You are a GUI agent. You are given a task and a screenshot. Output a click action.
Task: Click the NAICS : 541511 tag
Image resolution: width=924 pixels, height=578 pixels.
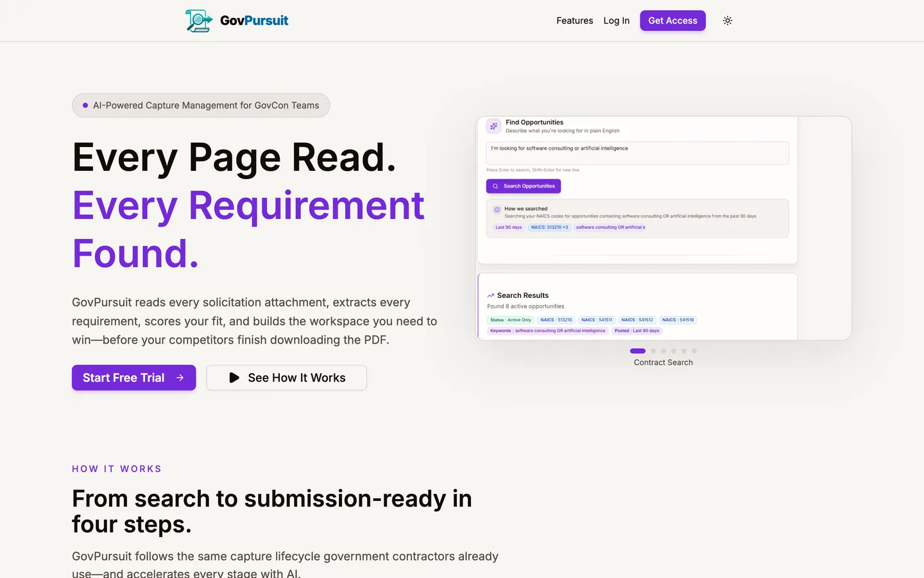597,320
